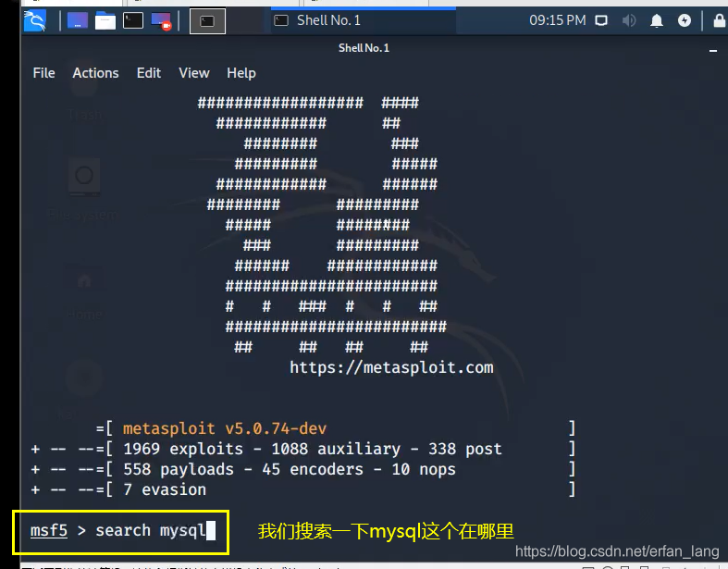728x569 pixels.
Task: Select the 'metasploit v5.0.74-dev' version text
Action: pyautogui.click(x=225, y=428)
